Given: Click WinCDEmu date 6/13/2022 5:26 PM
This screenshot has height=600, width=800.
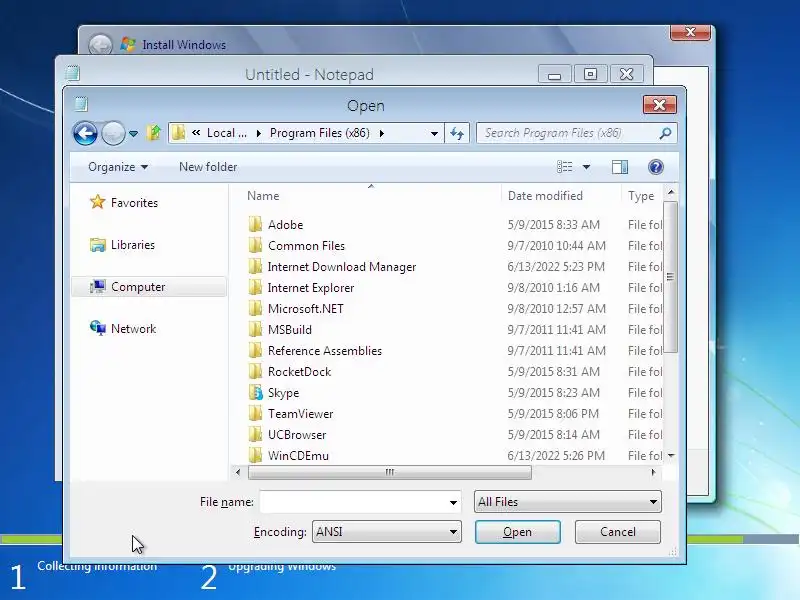Looking at the screenshot, I should pos(556,456).
